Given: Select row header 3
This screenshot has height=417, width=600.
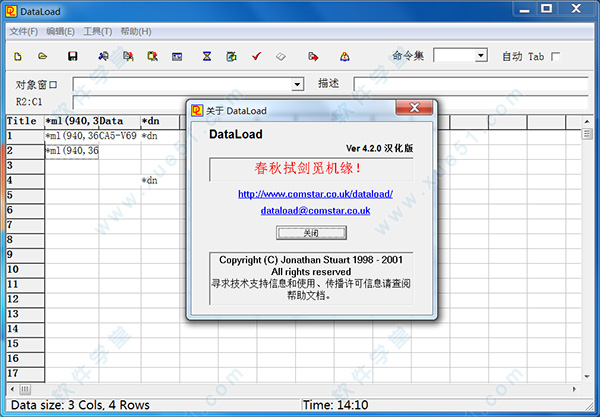Looking at the screenshot, I should click(25, 166).
